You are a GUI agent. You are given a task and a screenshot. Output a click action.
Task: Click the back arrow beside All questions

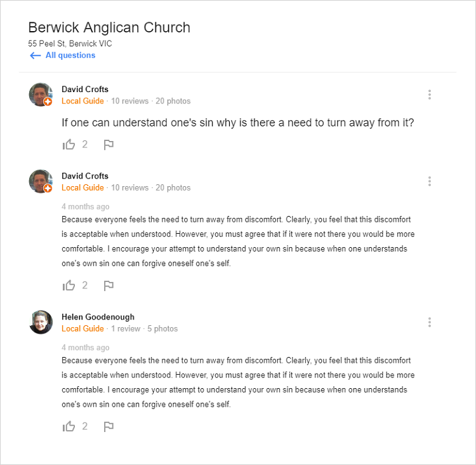pyautogui.click(x=36, y=56)
